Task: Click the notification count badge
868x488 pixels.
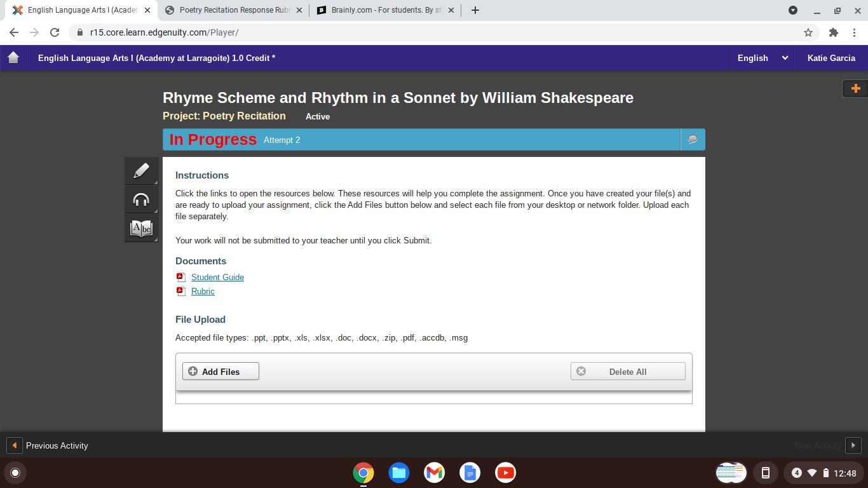Action: 796,473
